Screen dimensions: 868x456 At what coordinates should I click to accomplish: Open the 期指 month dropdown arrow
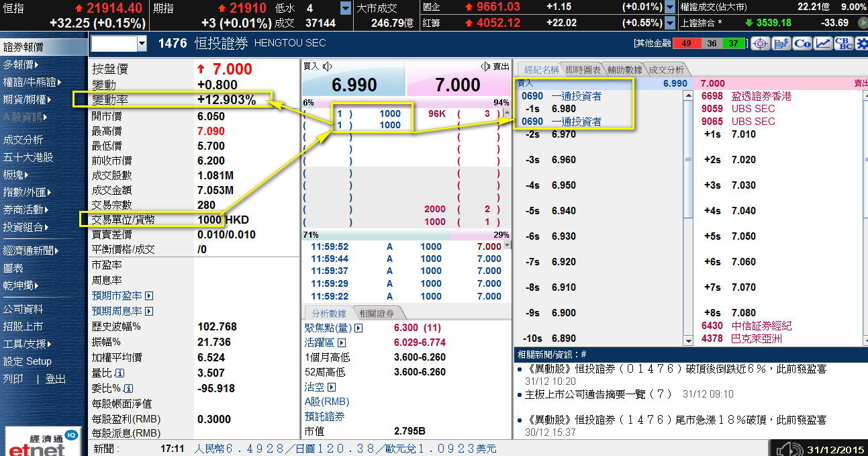pos(346,8)
